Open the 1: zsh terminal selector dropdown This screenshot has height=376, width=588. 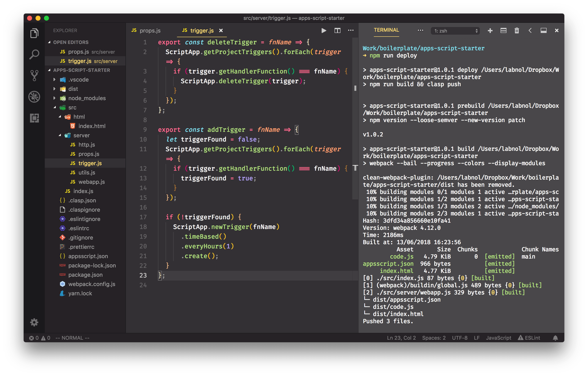(x=455, y=30)
